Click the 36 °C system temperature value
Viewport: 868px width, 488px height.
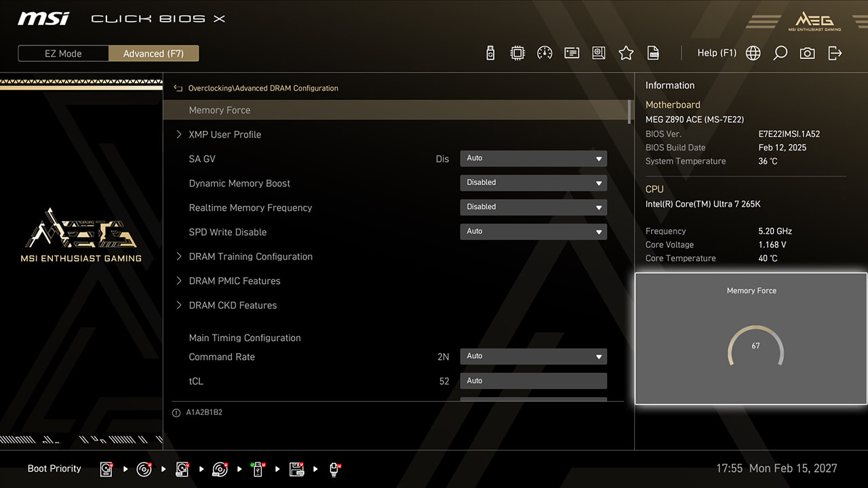(768, 161)
